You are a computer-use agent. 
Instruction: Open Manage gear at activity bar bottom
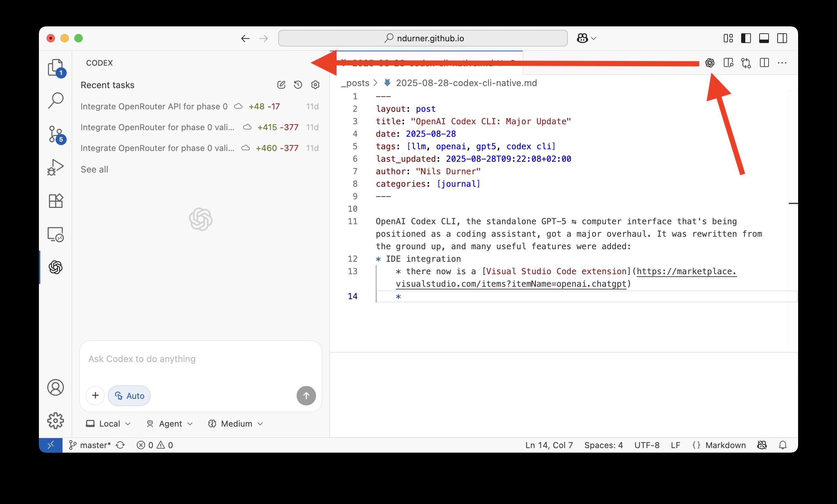point(56,421)
